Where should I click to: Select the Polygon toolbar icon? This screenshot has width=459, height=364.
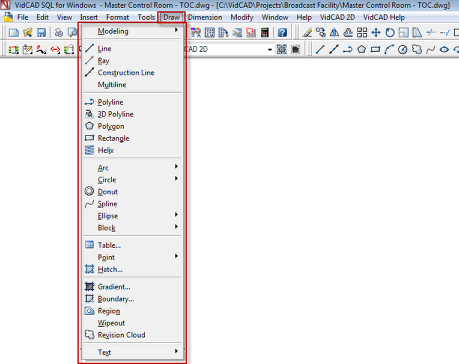click(362, 49)
